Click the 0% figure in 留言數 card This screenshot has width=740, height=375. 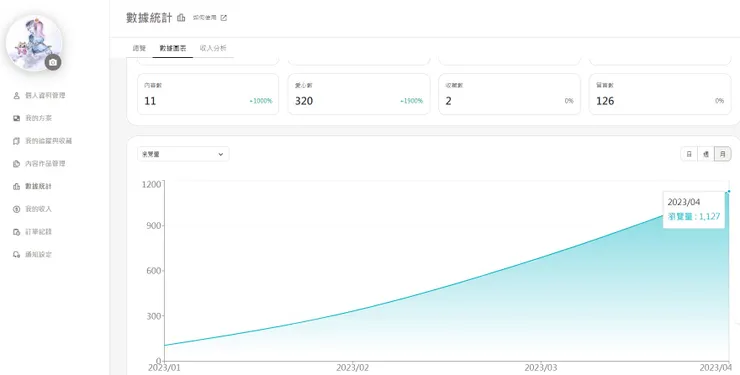[720, 101]
